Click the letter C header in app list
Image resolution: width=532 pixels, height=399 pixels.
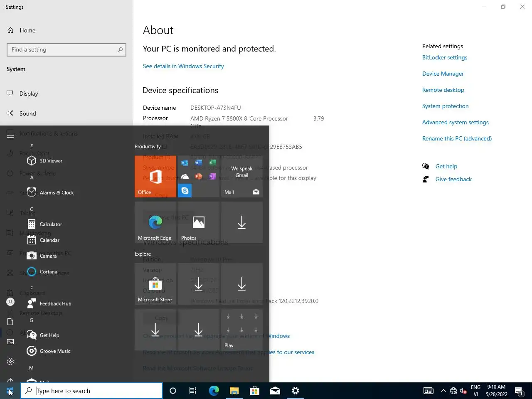pos(32,209)
